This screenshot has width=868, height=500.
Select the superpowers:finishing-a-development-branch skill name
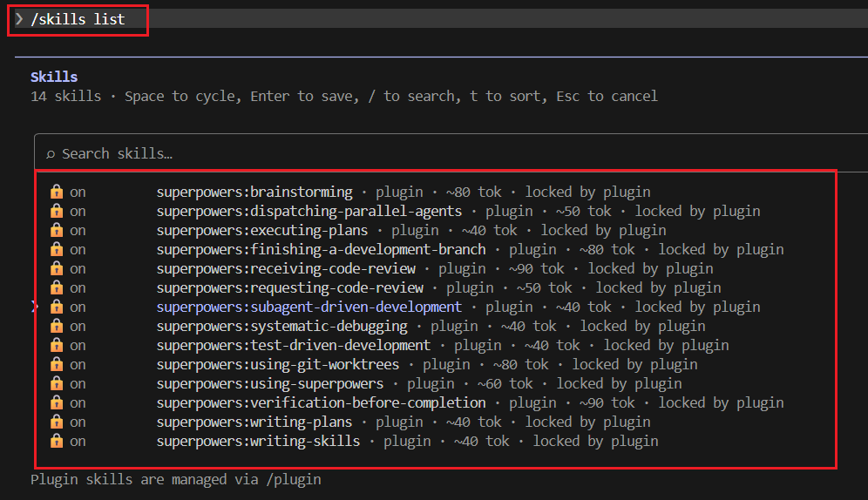coord(321,249)
